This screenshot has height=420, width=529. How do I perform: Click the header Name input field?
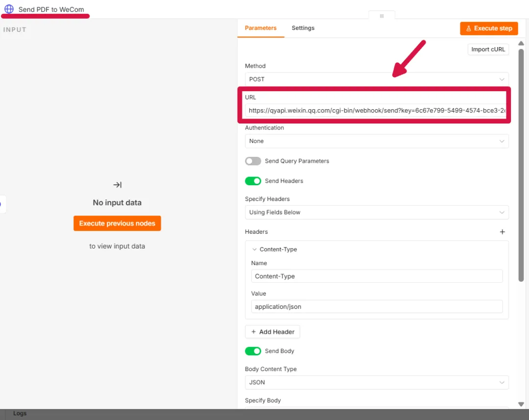[x=377, y=276]
